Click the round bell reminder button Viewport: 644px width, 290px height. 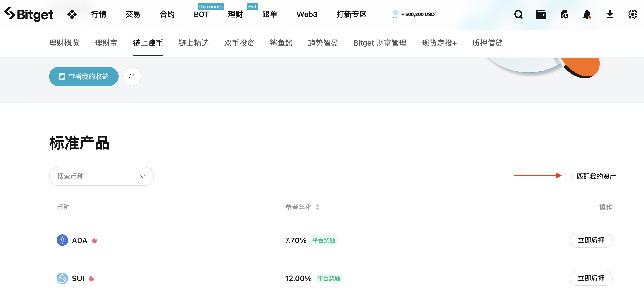coord(132,76)
